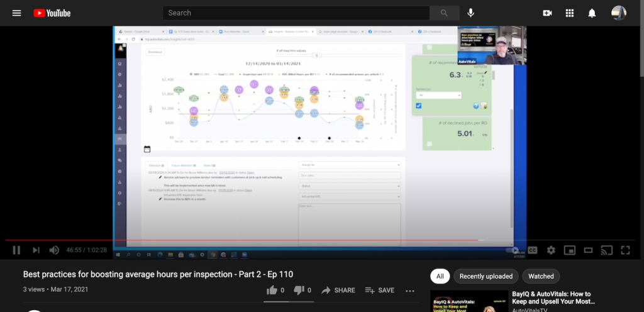
Task: Select the All filter chip
Action: [x=440, y=276]
